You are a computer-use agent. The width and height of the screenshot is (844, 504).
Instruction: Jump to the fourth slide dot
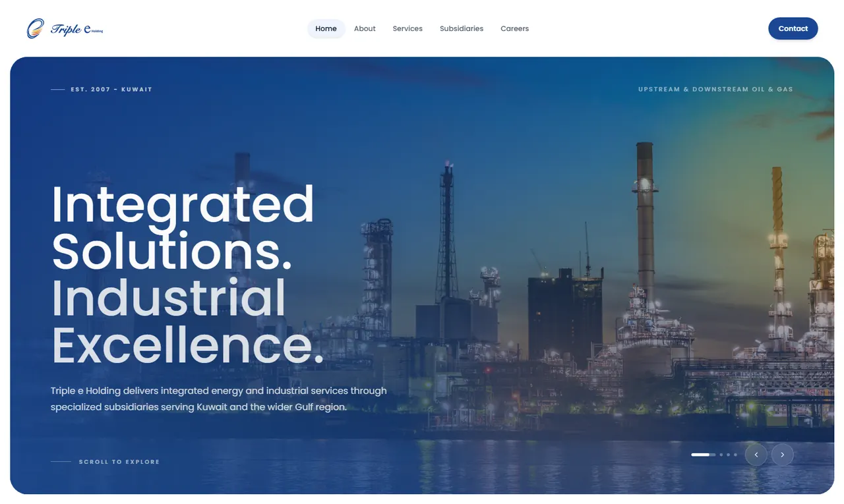(736, 455)
